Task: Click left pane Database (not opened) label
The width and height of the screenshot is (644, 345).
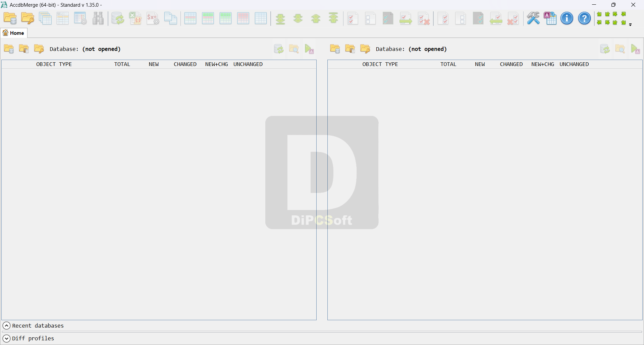Action: tap(85, 49)
